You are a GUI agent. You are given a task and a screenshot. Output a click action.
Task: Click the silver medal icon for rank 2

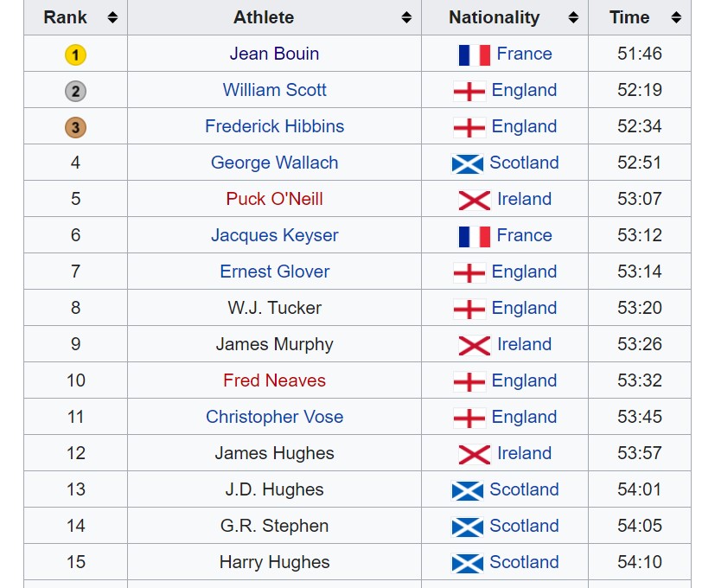click(76, 92)
